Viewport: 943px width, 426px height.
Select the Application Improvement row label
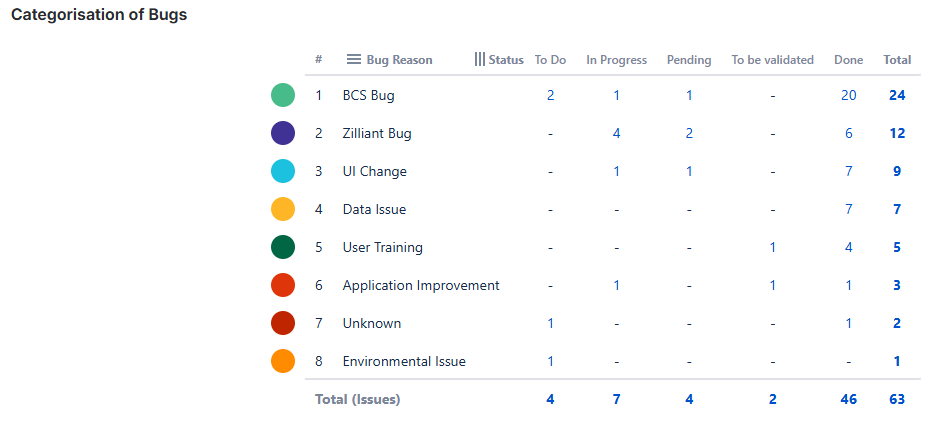(x=421, y=286)
